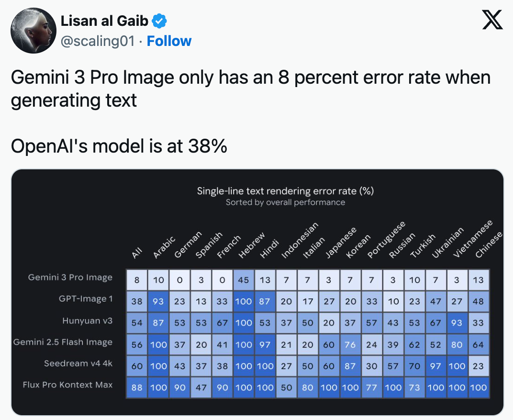Click the Hunyuan v3 row label
Screen dimensions: 513x420
point(87,321)
